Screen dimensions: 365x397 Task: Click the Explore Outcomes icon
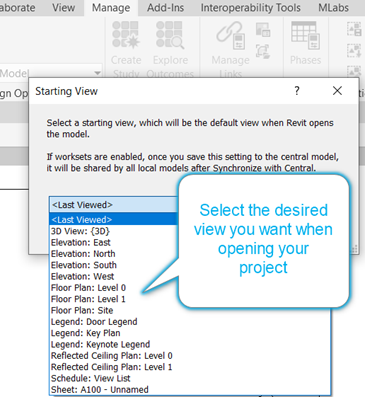tap(170, 34)
